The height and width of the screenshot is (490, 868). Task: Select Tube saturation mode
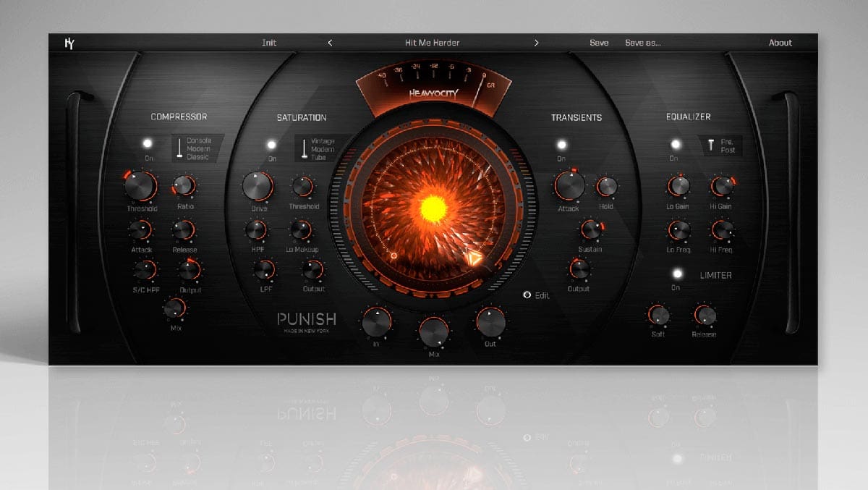318,158
